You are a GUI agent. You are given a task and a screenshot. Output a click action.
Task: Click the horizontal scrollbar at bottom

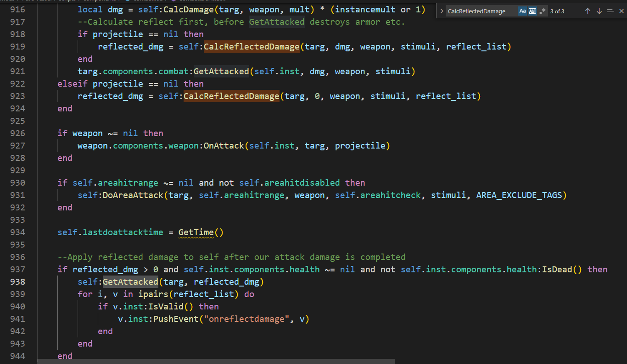[216, 361]
